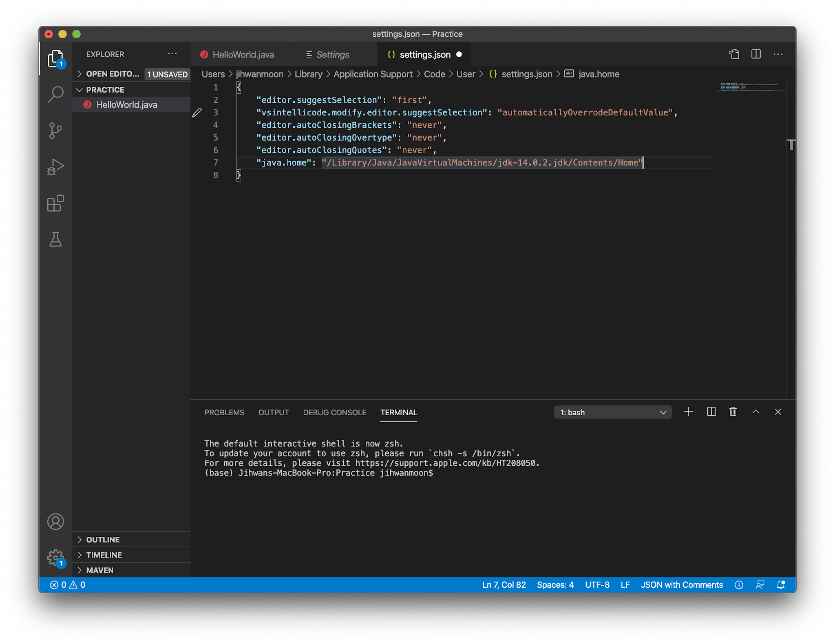Click 'UTF-8' encoding selector
The width and height of the screenshot is (835, 644).
597,585
